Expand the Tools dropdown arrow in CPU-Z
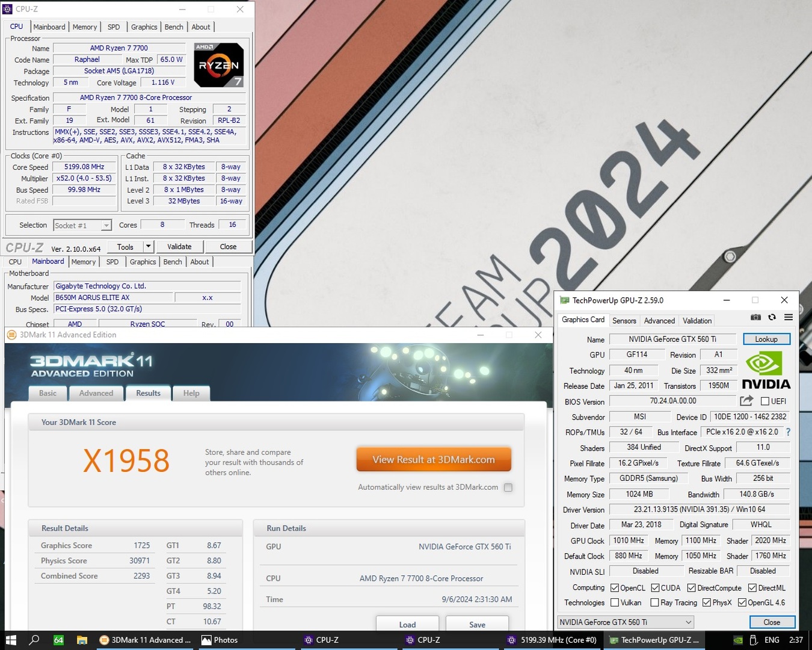812x650 pixels. tap(149, 247)
